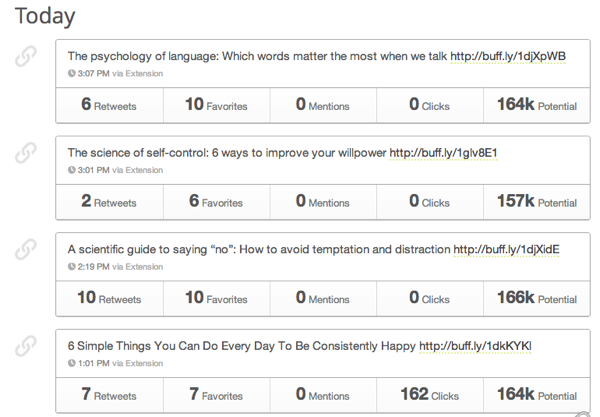View 10 Favorites on psychology of language post
This screenshot has width=600, height=417.
(214, 104)
